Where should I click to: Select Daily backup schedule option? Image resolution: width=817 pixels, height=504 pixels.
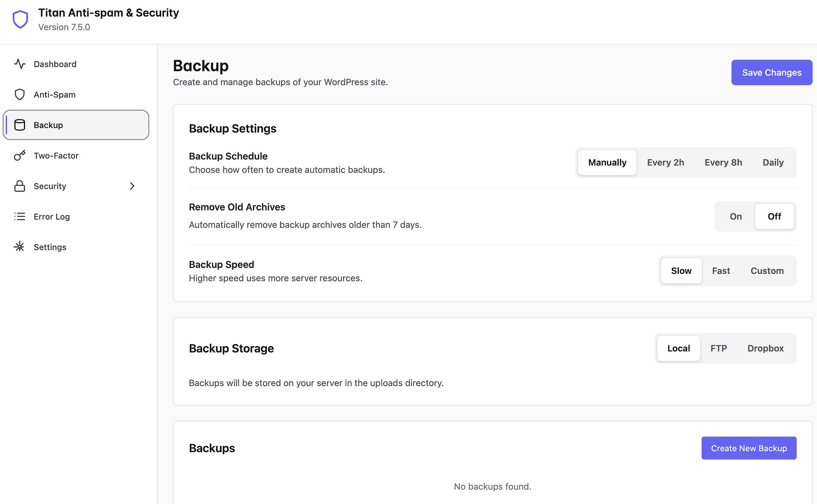773,162
